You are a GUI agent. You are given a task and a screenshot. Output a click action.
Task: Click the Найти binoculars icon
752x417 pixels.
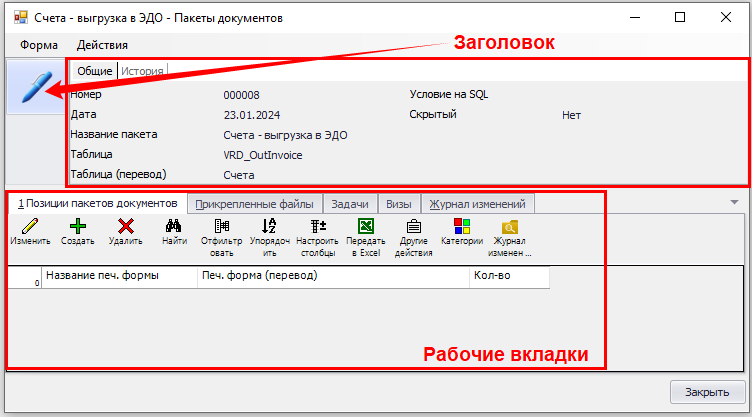coord(173,227)
